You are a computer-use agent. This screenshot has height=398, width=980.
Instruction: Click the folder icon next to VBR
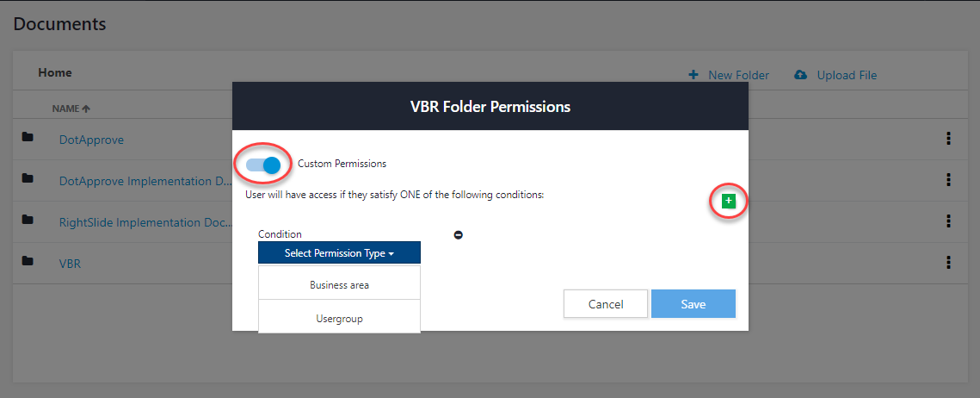(28, 261)
